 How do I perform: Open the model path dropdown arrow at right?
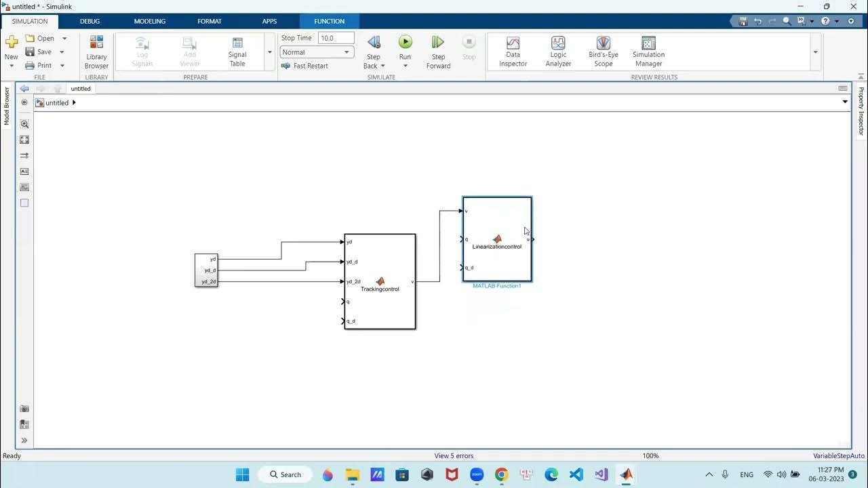[x=845, y=102]
